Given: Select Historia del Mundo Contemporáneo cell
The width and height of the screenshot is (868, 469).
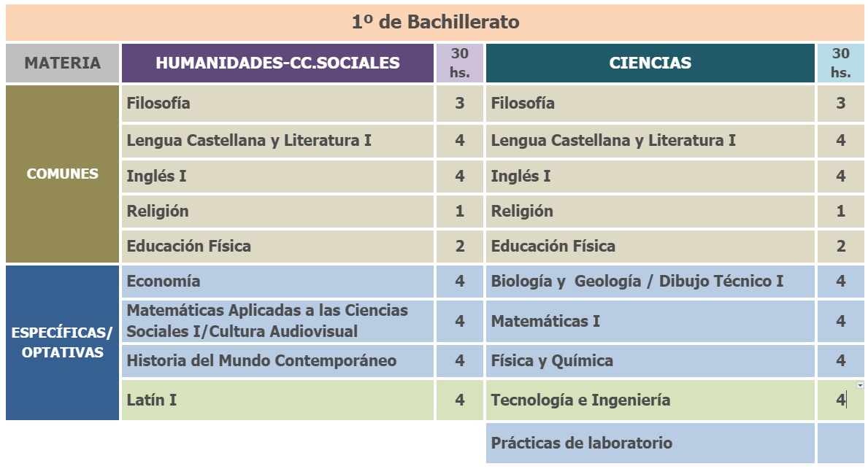Looking at the screenshot, I should pos(278,360).
